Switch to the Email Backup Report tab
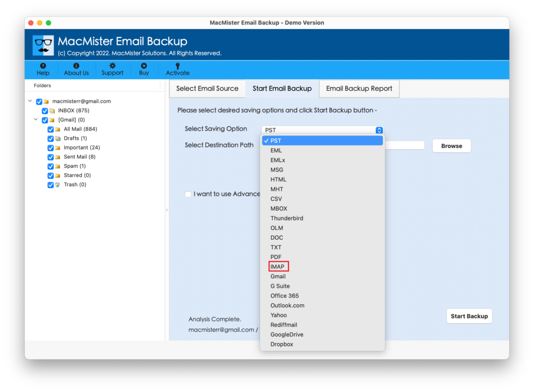The height and width of the screenshot is (392, 534). (359, 89)
